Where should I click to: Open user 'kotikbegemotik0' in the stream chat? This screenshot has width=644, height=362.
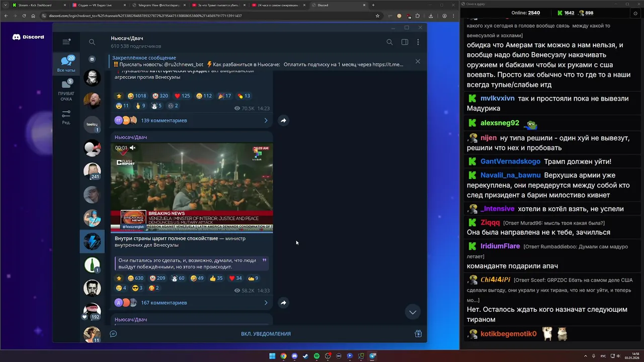coord(509,334)
